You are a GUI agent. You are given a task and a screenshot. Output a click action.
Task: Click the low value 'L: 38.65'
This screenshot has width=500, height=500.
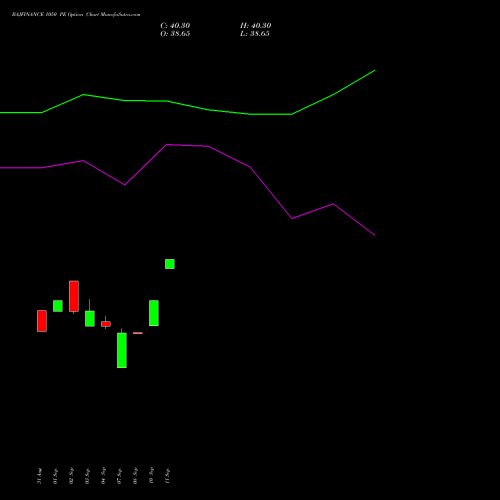255,34
